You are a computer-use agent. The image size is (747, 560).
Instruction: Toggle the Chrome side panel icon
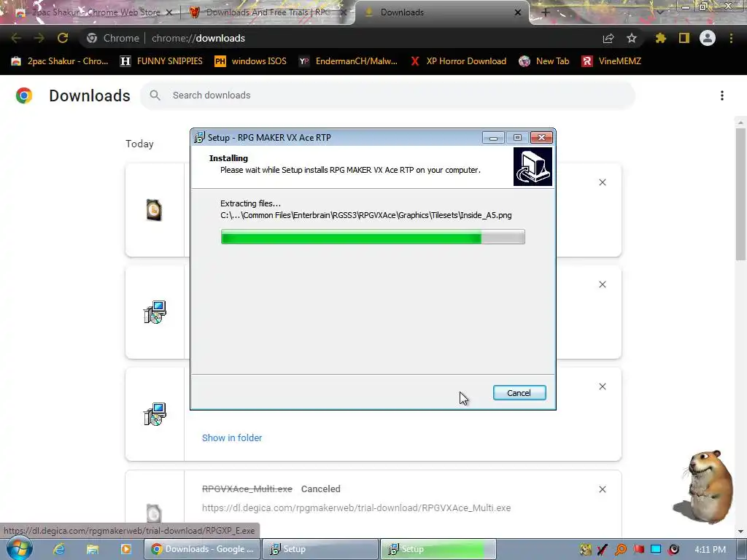tap(684, 38)
